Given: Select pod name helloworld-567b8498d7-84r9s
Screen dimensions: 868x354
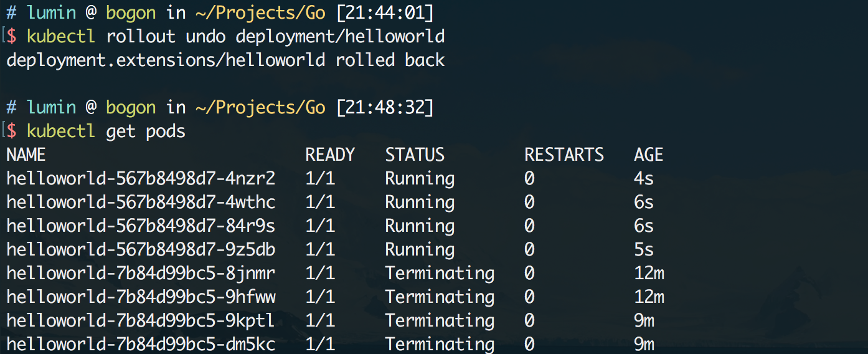Looking at the screenshot, I should pyautogui.click(x=141, y=226).
